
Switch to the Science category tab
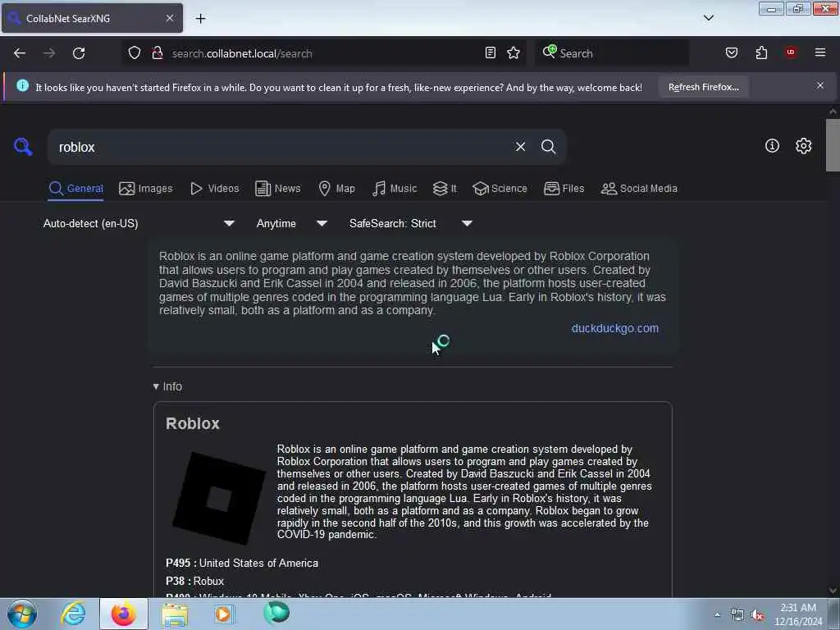[500, 189]
